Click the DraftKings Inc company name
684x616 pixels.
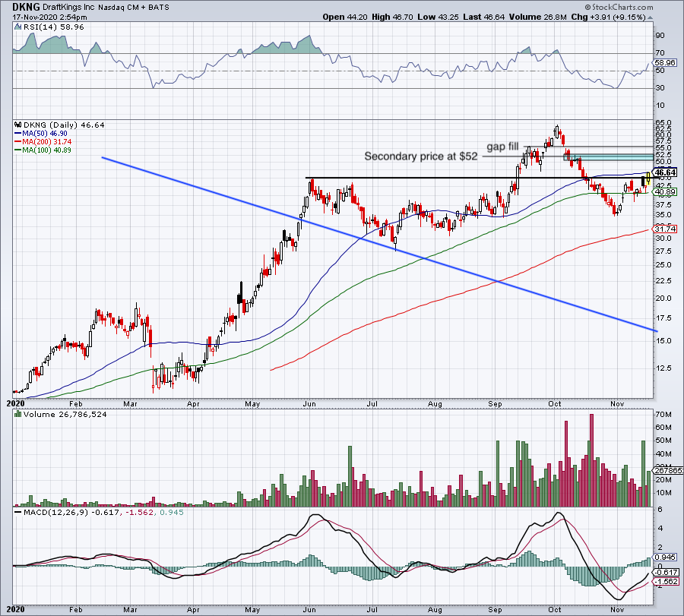69,8
